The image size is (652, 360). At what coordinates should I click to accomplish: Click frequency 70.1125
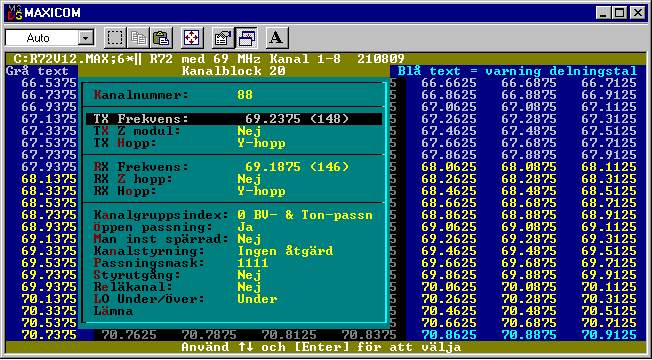[609, 287]
